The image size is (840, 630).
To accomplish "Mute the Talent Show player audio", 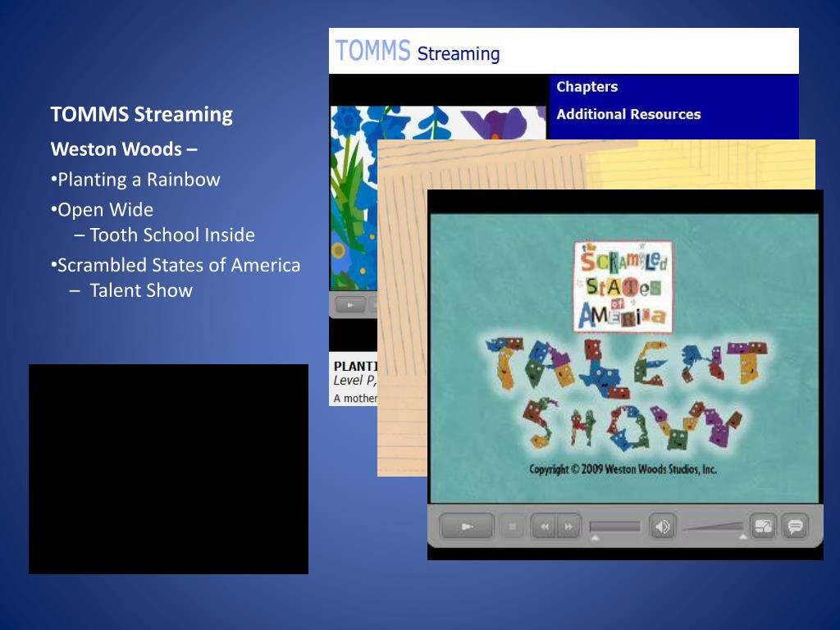I will click(x=663, y=527).
